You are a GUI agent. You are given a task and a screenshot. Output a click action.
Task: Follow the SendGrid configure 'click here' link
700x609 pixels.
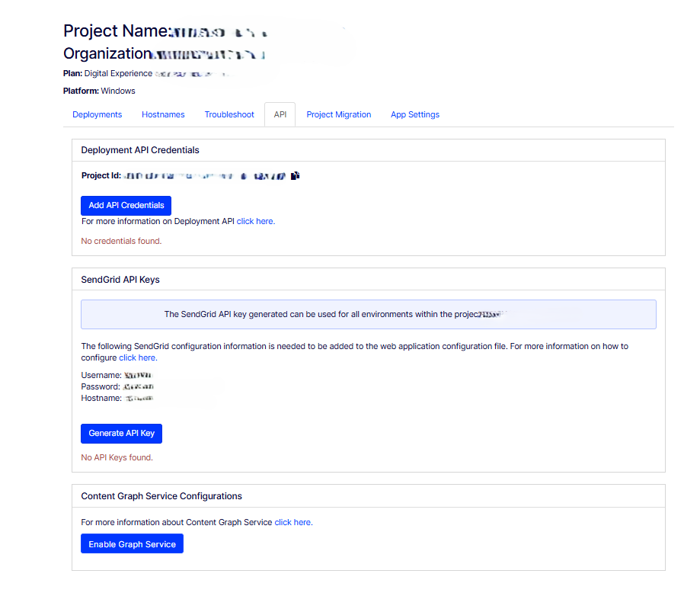(138, 357)
